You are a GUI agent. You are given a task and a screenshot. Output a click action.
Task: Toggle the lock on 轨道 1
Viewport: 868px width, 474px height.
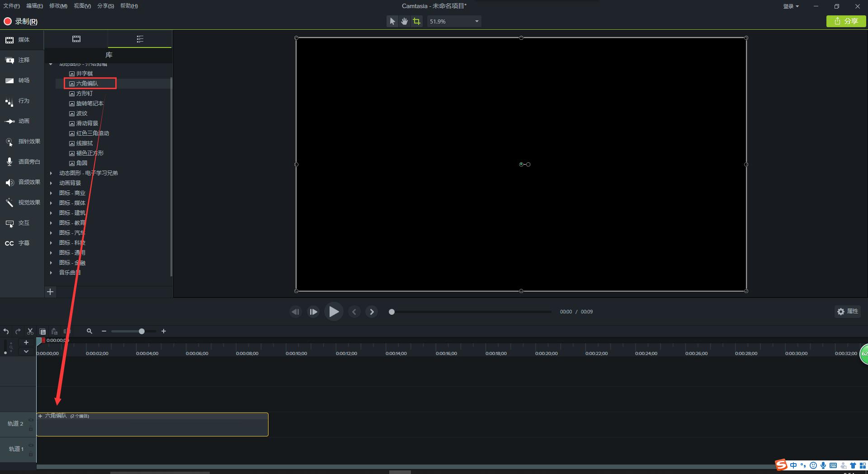pos(31,454)
